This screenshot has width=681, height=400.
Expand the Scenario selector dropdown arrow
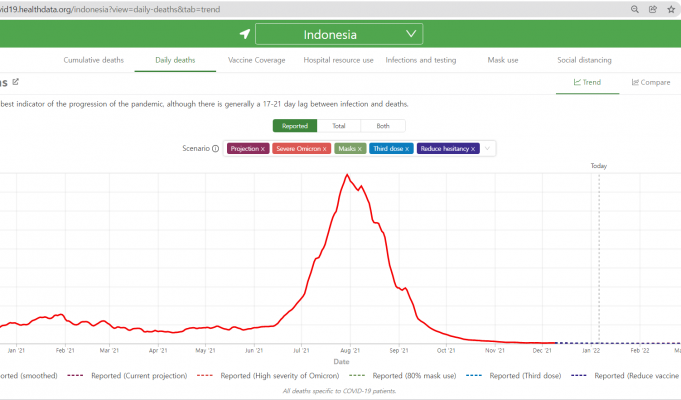[x=489, y=149]
